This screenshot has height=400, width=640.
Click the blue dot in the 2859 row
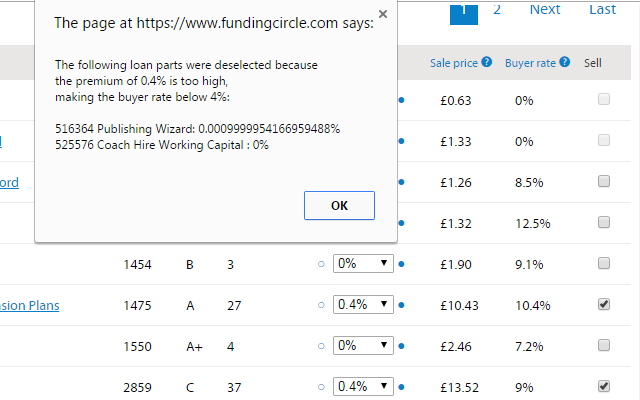click(401, 387)
